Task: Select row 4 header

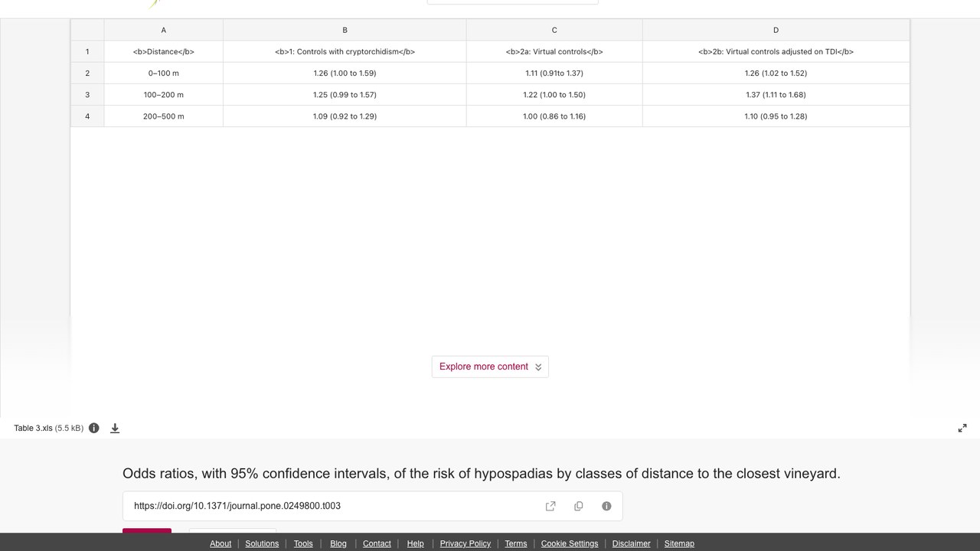Action: [x=87, y=116]
